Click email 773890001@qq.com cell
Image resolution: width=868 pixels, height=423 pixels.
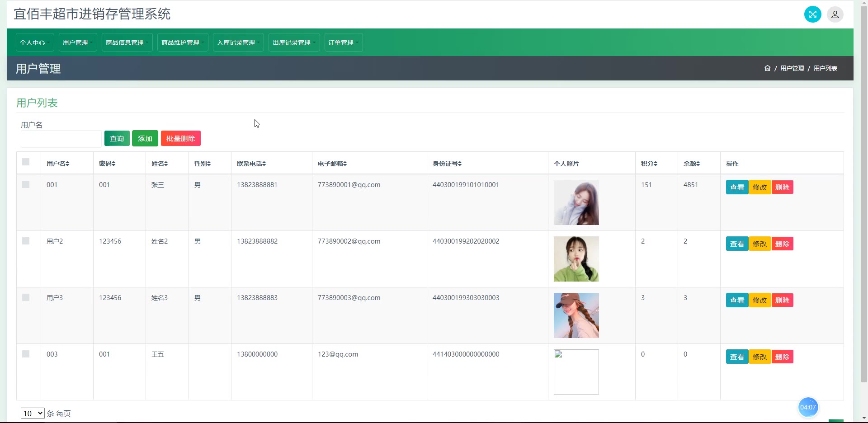(x=349, y=185)
